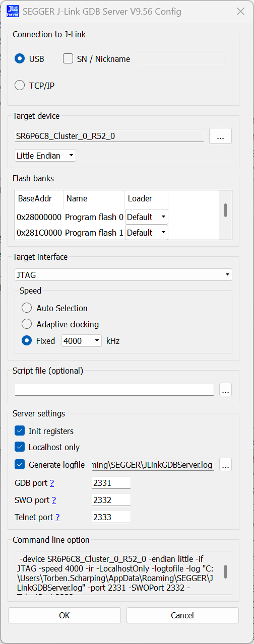Open loader dropdown for Program flash 1
This screenshot has height=644, width=254.
(x=147, y=233)
